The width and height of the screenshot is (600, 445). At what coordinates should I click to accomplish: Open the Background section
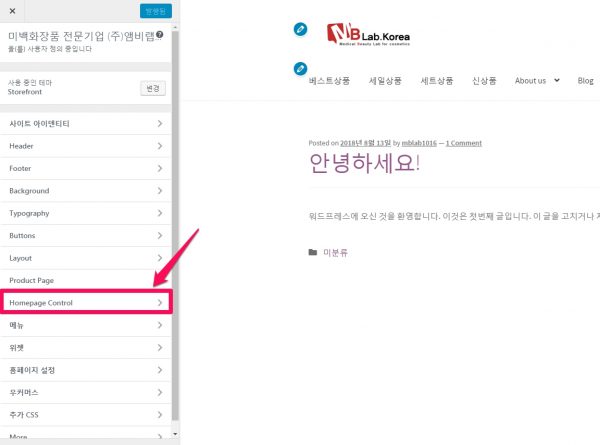pyautogui.click(x=86, y=191)
